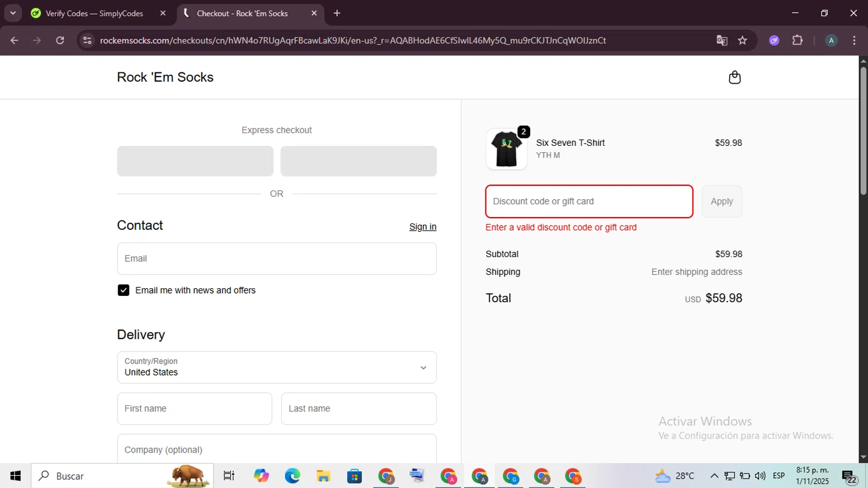Click the Rock 'Em Socks store title
Viewport: 868px width, 488px height.
(165, 77)
